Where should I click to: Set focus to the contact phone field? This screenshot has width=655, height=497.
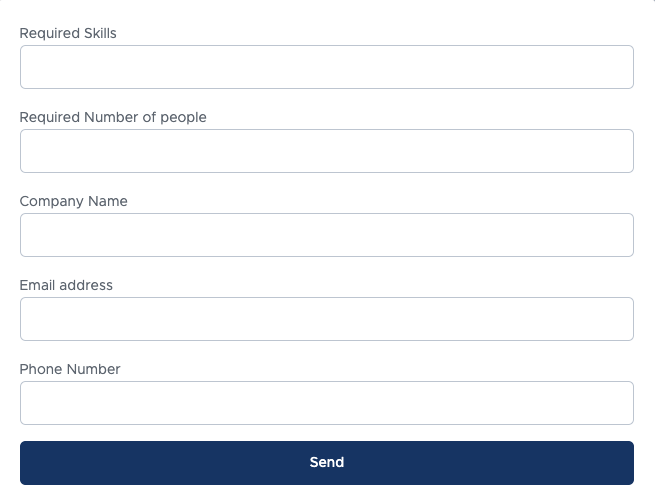click(x=326, y=403)
